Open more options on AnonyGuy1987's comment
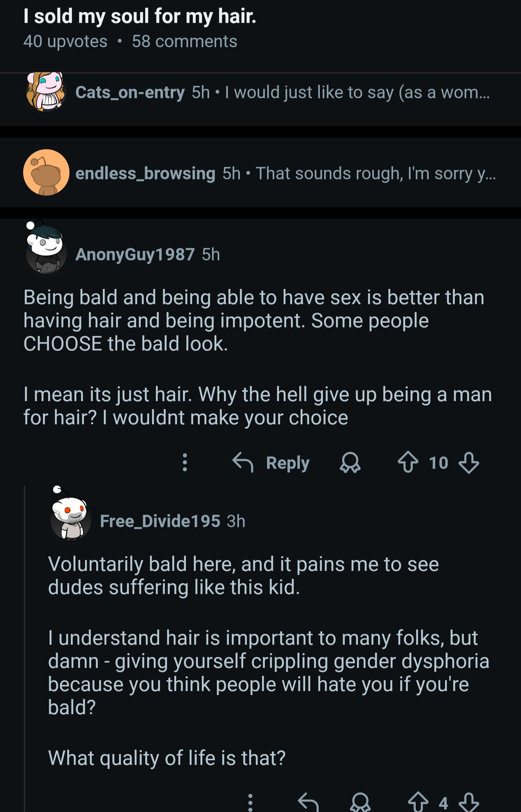 click(x=185, y=462)
